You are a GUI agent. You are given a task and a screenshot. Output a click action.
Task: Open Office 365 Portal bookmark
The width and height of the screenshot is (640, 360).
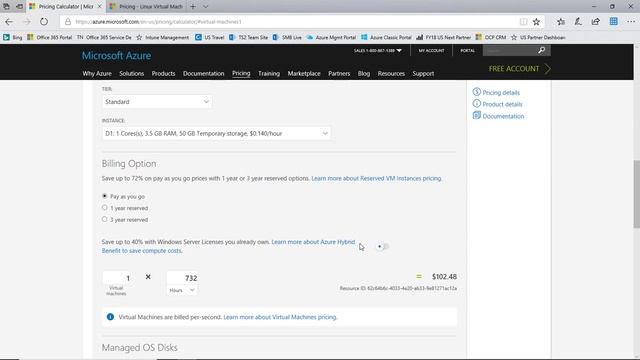coord(49,37)
